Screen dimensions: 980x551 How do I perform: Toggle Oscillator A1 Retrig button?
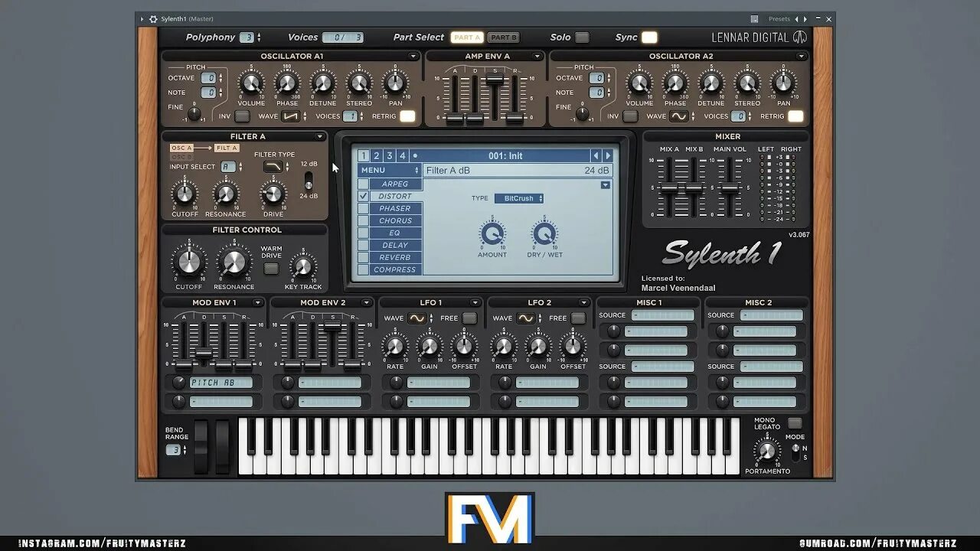point(407,116)
